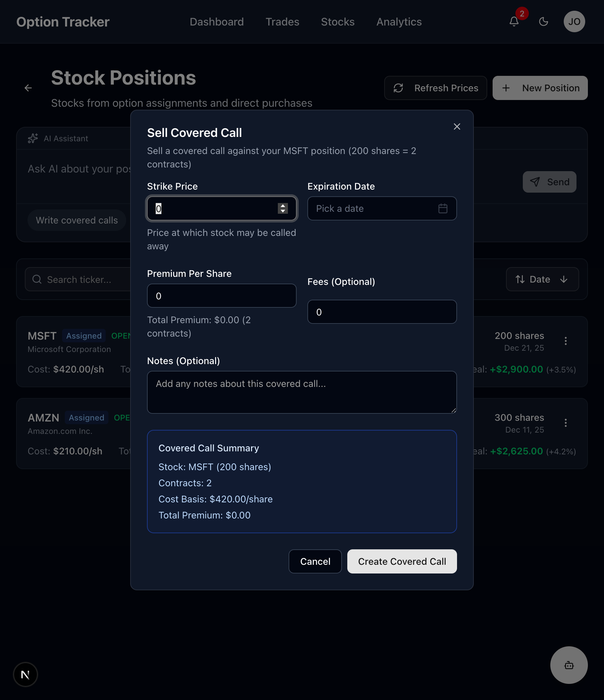Click Create Covered Call
Screen dimensions: 604x700
402,561
